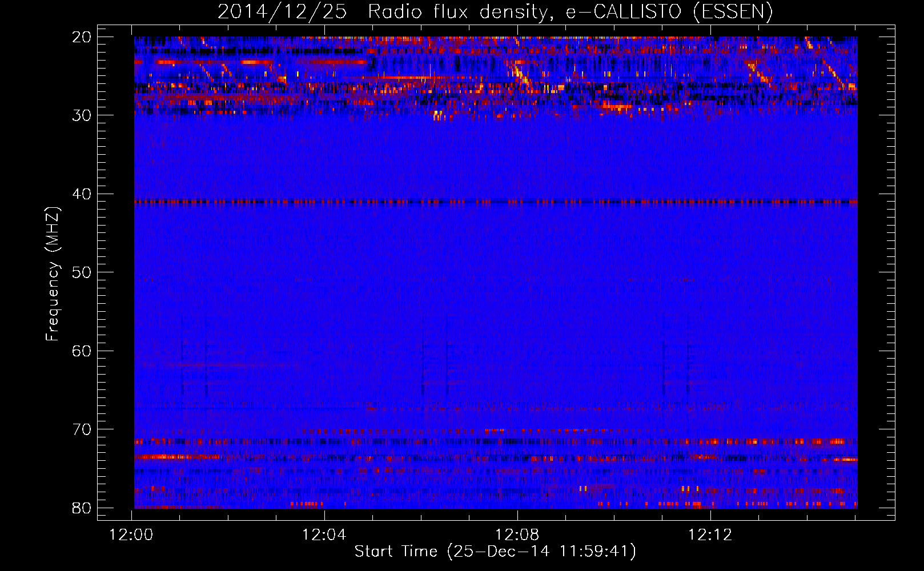924x571 pixels.
Task: Click the "70" frequency tick label
Action: click(x=82, y=429)
